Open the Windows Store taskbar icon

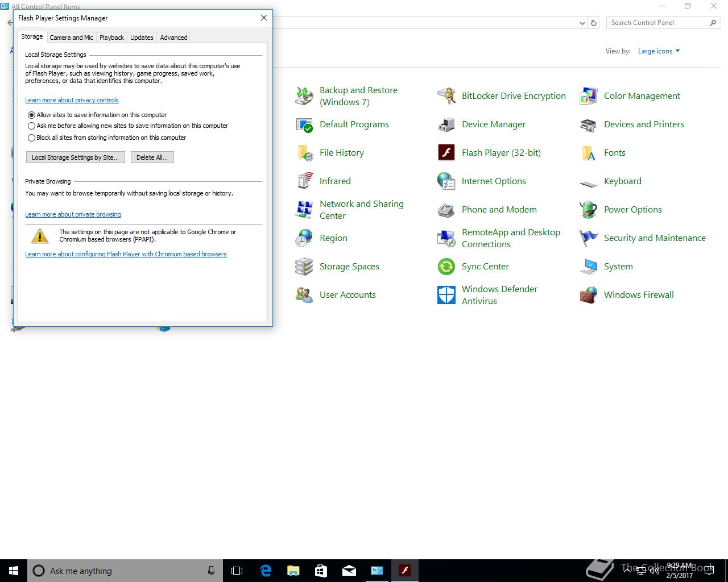tap(321, 571)
